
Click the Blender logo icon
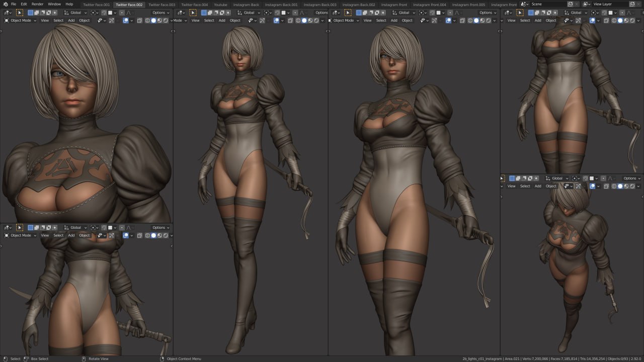6,4
